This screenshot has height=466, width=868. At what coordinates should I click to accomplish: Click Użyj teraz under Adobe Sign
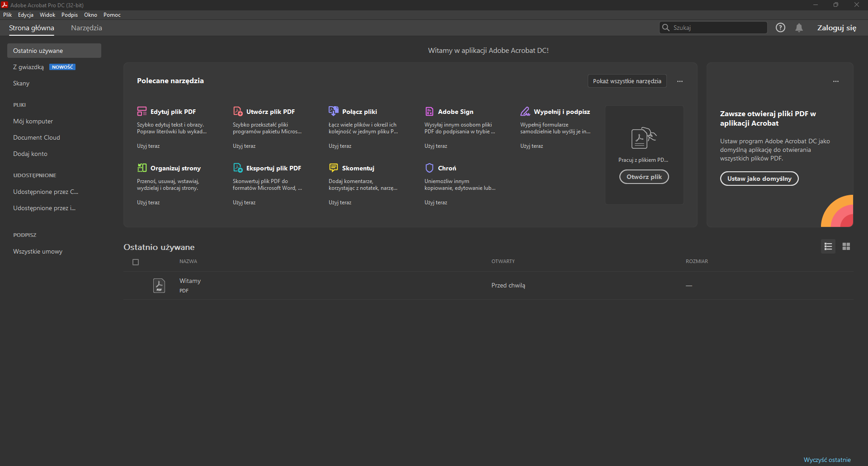436,146
